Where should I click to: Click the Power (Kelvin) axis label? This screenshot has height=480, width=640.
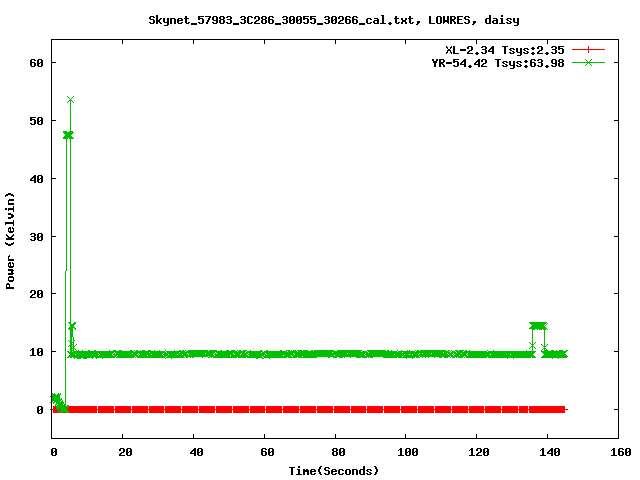[10, 241]
